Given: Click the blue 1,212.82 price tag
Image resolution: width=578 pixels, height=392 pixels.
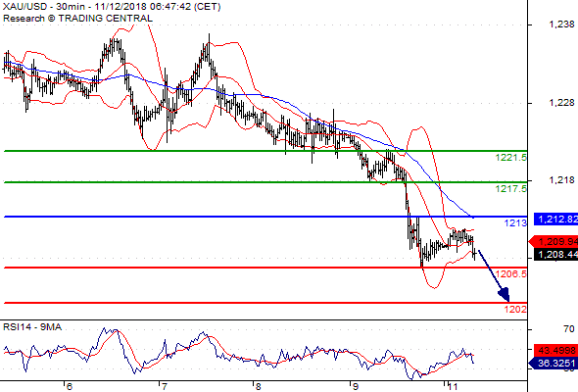Looking at the screenshot, I should [x=555, y=220].
